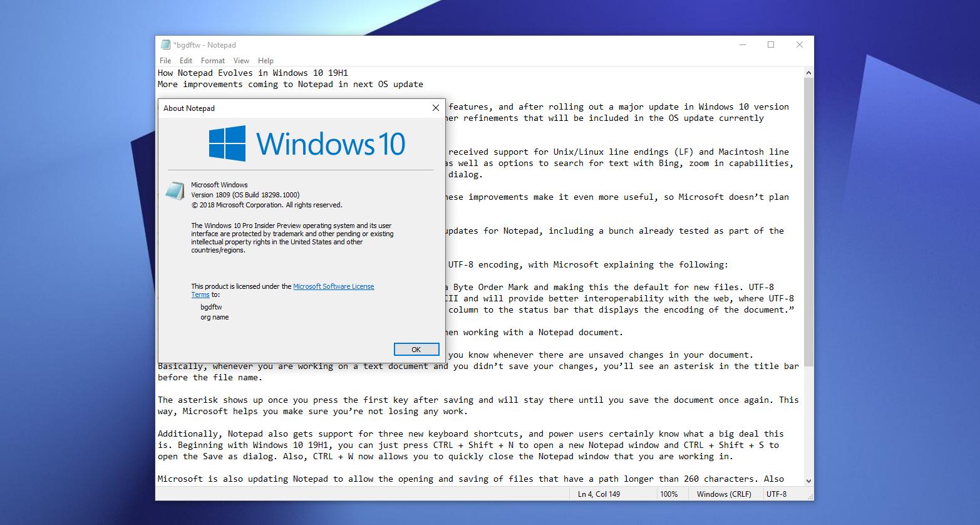Open the Format menu
This screenshot has width=980, height=525.
[213, 61]
